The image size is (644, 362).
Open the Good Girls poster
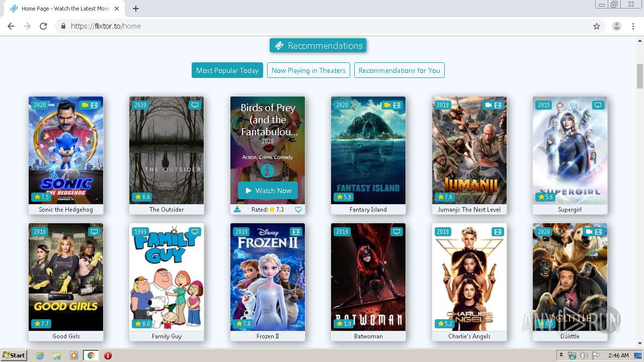(66, 277)
